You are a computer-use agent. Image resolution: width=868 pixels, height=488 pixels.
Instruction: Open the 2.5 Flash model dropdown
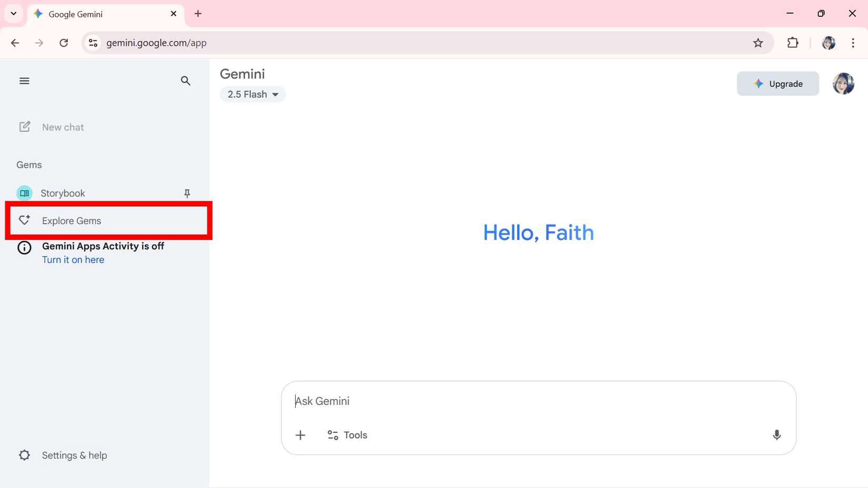tap(253, 94)
